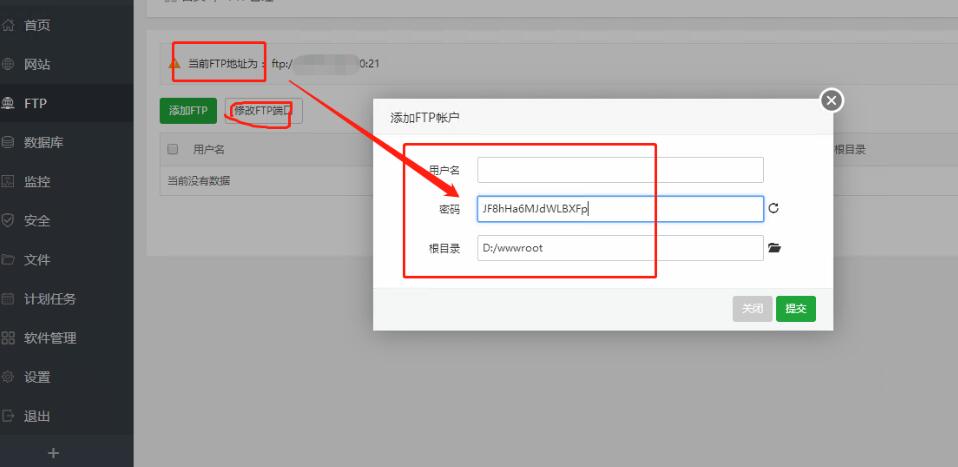Open 网站 in the sidebar menu

(x=37, y=64)
